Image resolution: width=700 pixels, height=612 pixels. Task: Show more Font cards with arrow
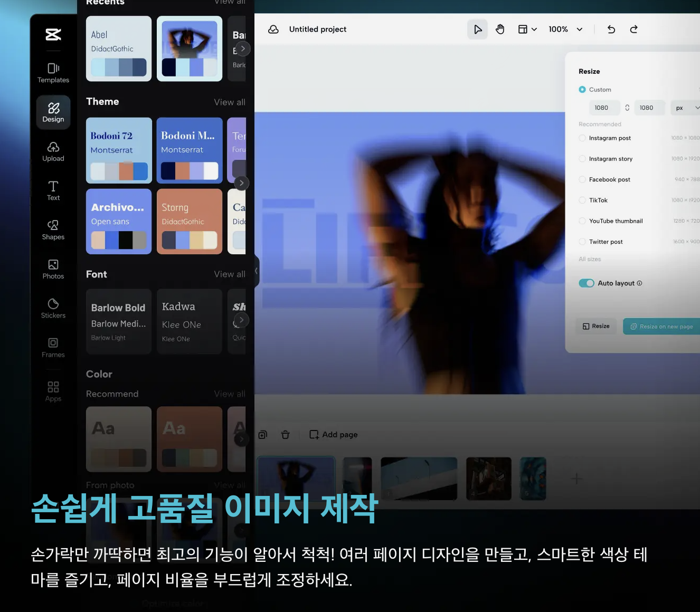tap(241, 320)
